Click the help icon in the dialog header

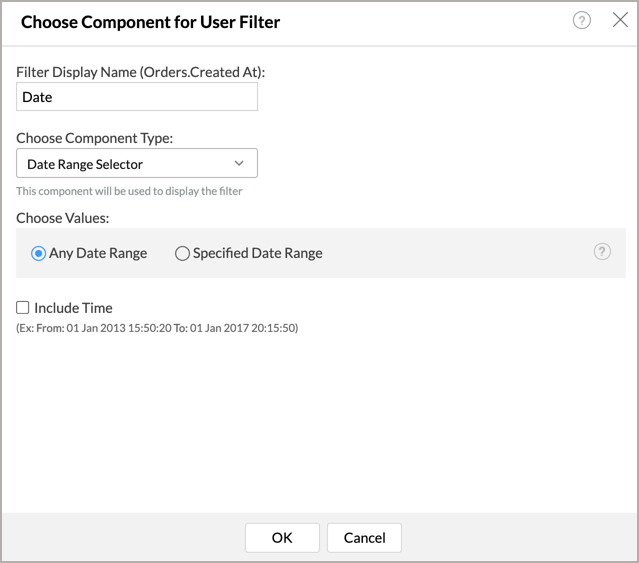coord(582,20)
